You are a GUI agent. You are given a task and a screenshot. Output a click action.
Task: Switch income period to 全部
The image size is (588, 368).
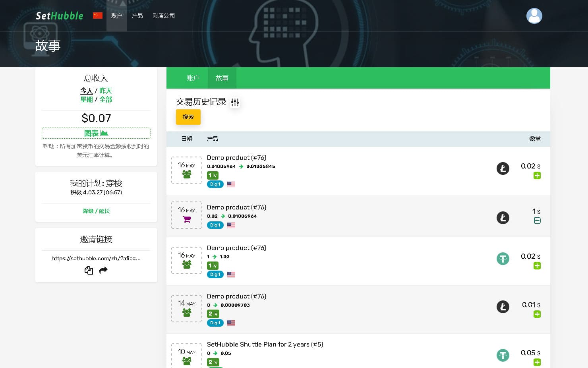point(106,99)
